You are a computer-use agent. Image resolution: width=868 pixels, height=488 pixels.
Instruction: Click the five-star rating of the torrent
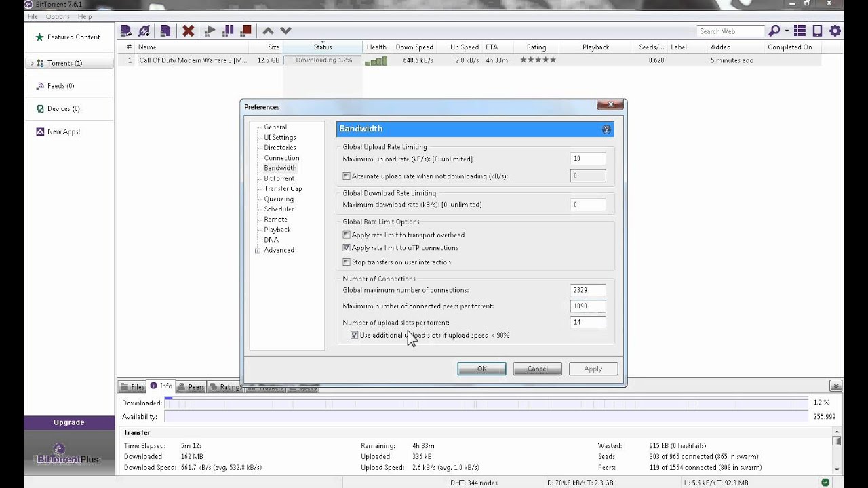tap(538, 60)
